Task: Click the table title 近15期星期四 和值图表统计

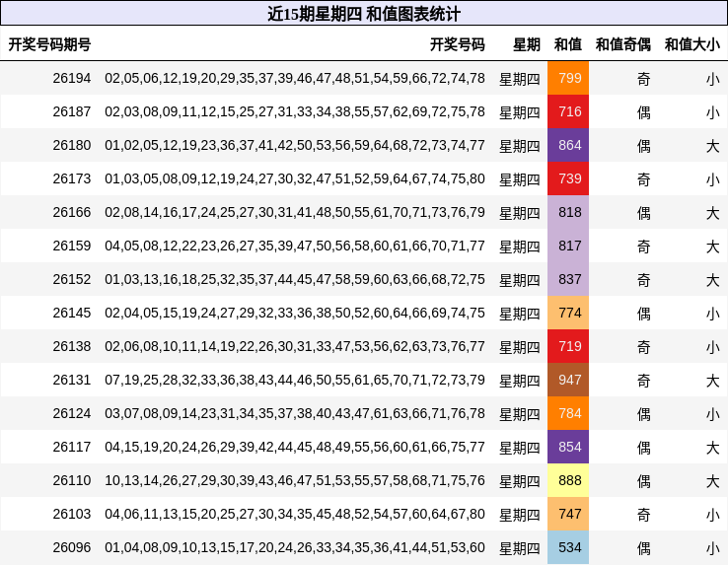Action: pyautogui.click(x=364, y=14)
